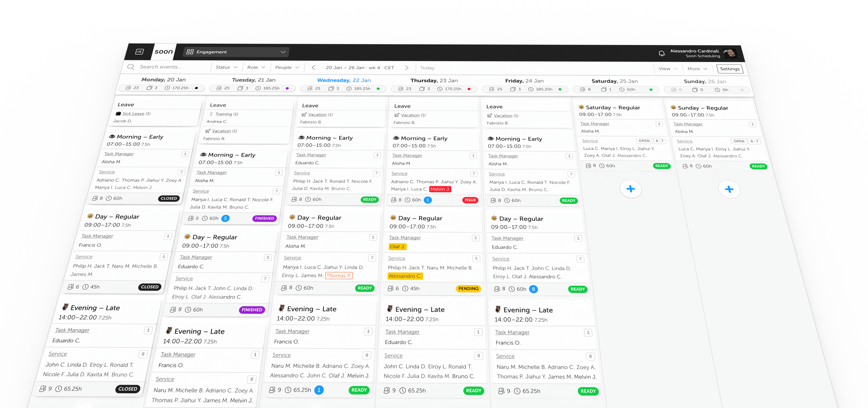Open the Engagement workspace dropdown
The height and width of the screenshot is (408, 868).
(236, 52)
